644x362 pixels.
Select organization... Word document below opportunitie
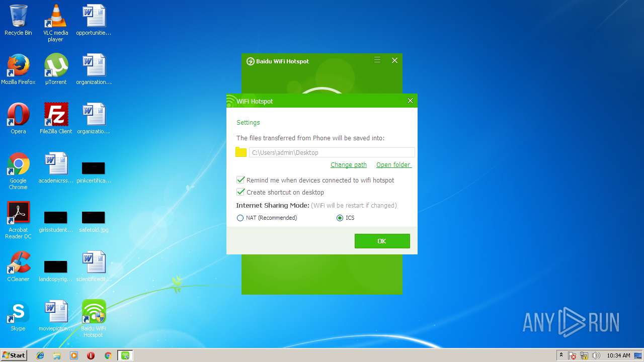tap(94, 69)
